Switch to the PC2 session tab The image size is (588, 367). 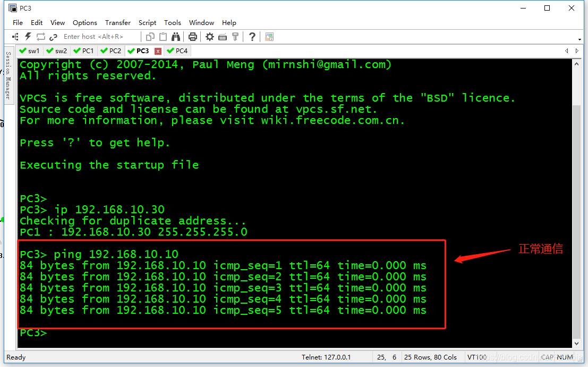click(112, 51)
